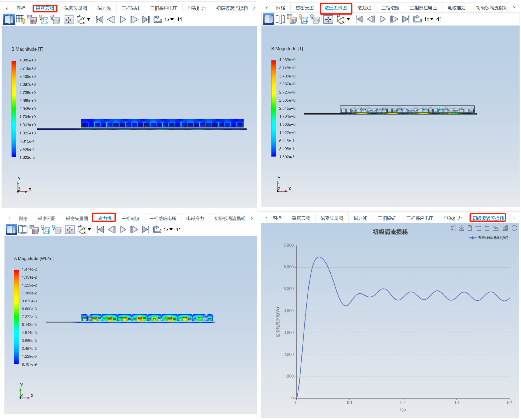Image resolution: width=521 pixels, height=420 pixels.
Task: Open 1x speed dropdown in top-left panel
Action: 169,19
